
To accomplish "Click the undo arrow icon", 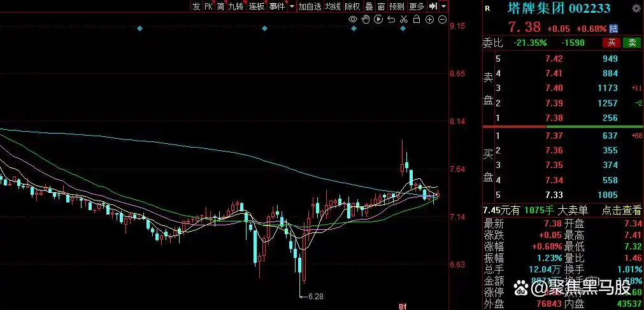I will (x=391, y=19).
